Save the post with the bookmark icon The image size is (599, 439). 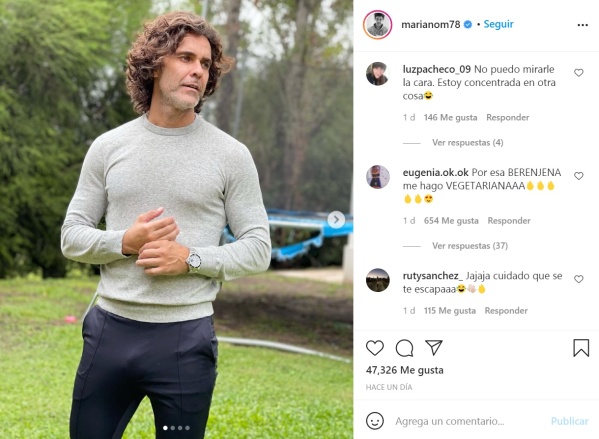(581, 348)
